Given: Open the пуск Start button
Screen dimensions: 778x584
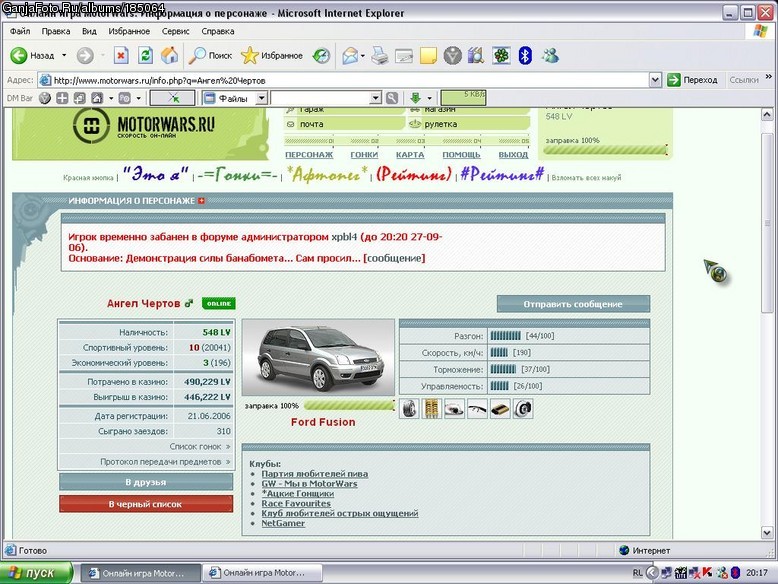Looking at the screenshot, I should (x=36, y=573).
